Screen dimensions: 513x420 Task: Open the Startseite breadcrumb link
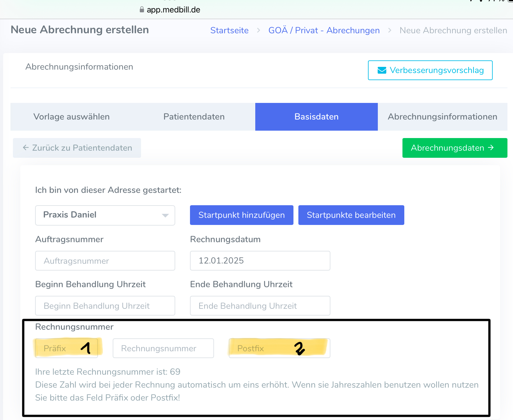(229, 31)
